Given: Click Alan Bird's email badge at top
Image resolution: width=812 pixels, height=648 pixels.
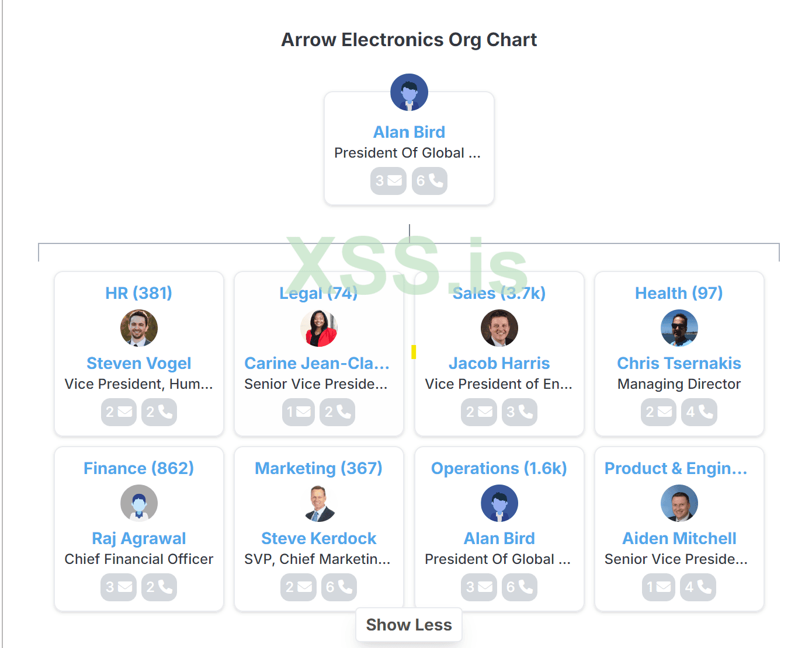Looking at the screenshot, I should [388, 181].
